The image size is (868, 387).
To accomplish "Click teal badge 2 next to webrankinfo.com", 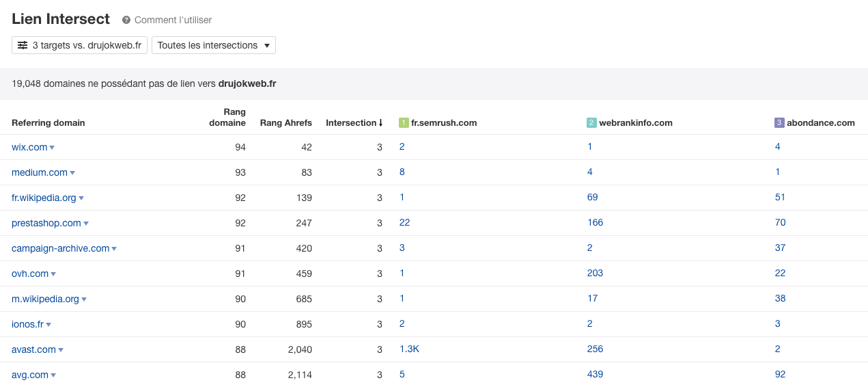I will point(591,123).
